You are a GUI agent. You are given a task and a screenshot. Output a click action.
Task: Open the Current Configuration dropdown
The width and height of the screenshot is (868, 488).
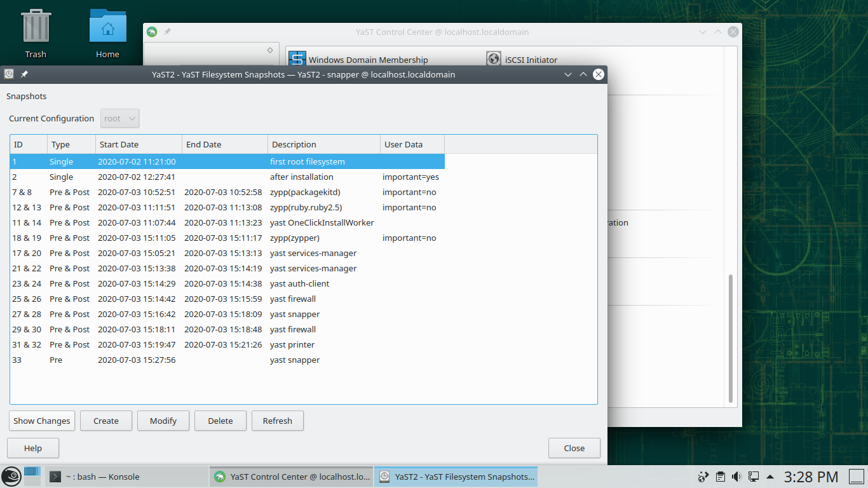[120, 118]
